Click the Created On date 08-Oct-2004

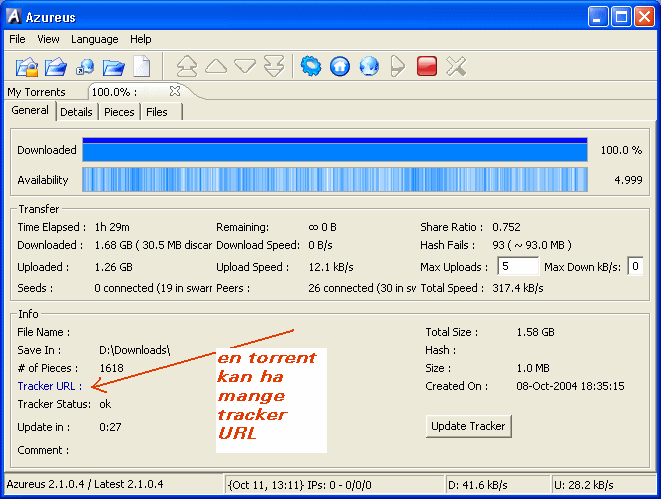570,386
